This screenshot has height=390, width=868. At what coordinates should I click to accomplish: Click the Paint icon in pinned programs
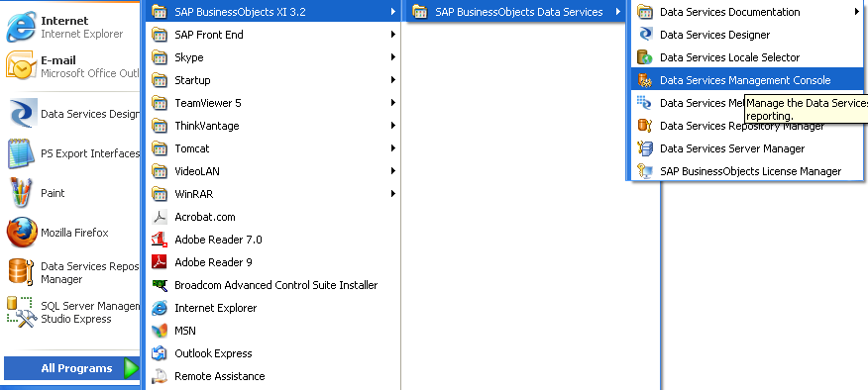coord(22,192)
